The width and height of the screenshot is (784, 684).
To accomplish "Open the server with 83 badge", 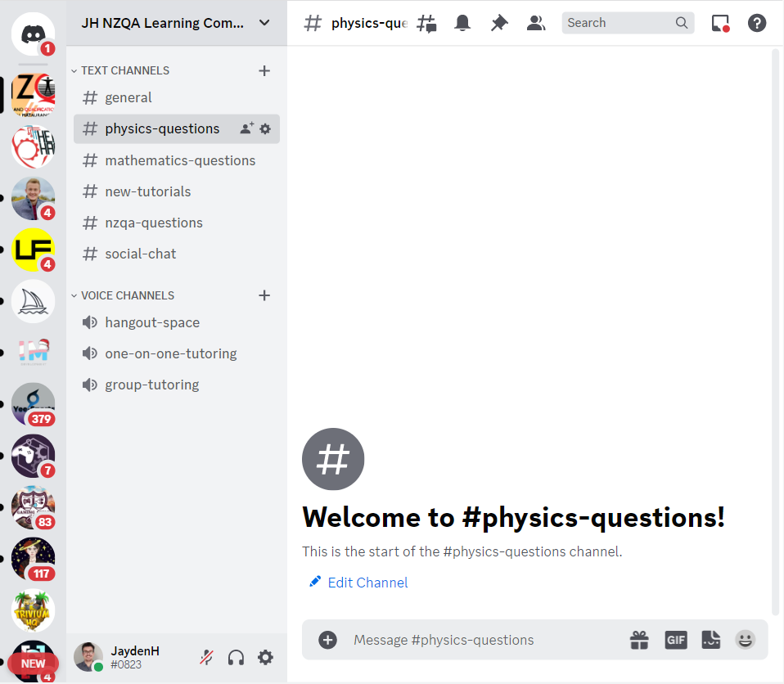I will 33,507.
